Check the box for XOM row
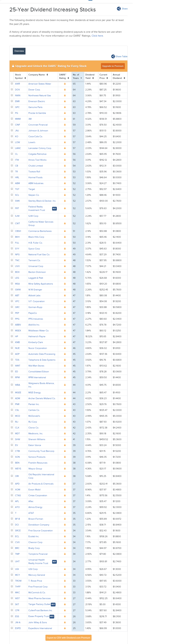 click(12, 489)
